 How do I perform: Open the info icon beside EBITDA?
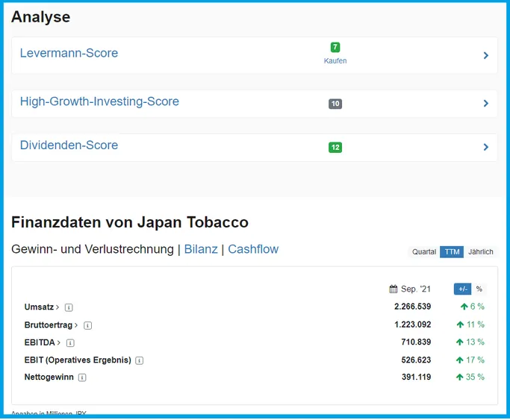(70, 343)
